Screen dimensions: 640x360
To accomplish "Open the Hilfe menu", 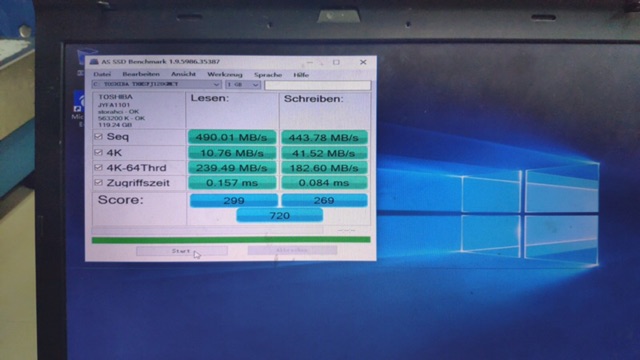I will click(x=301, y=75).
